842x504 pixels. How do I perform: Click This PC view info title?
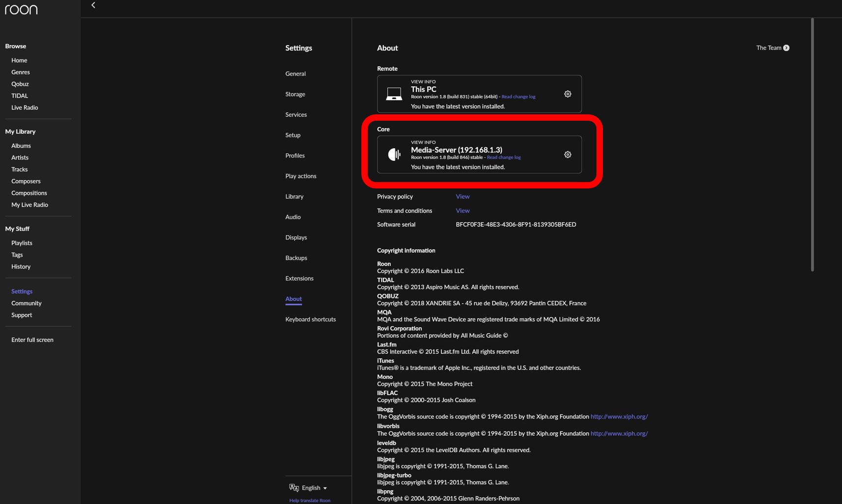424,89
